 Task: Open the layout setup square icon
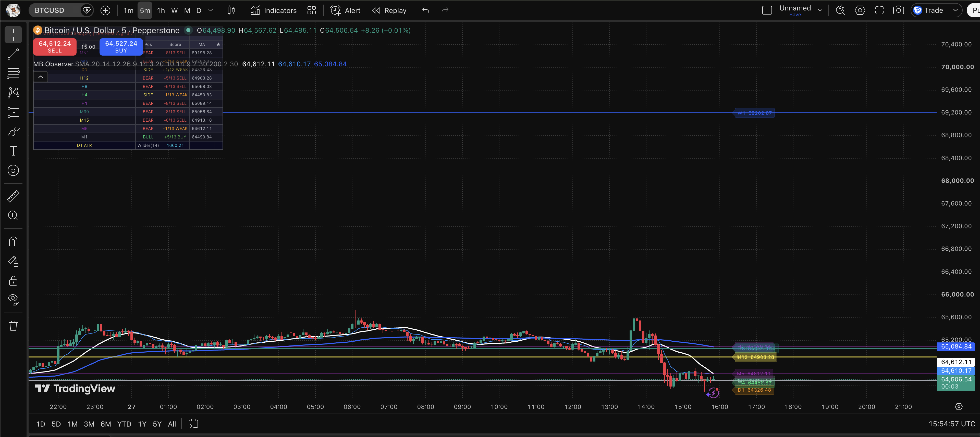(x=767, y=10)
